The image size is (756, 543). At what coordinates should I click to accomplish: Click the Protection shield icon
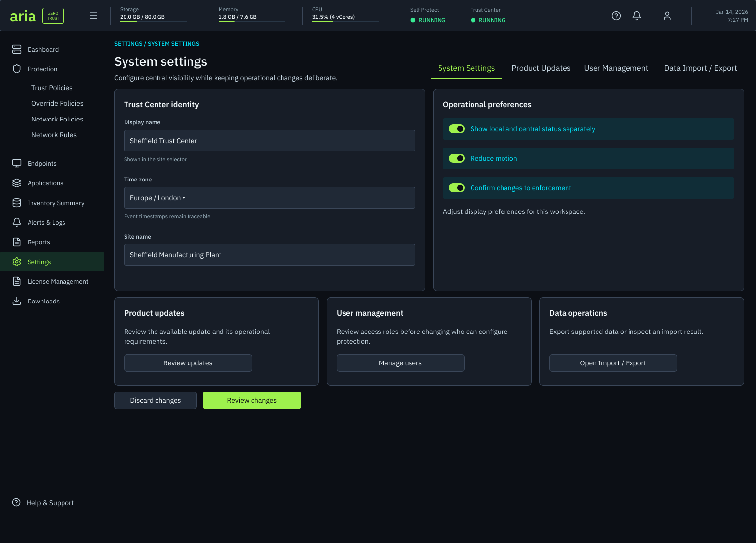point(17,69)
